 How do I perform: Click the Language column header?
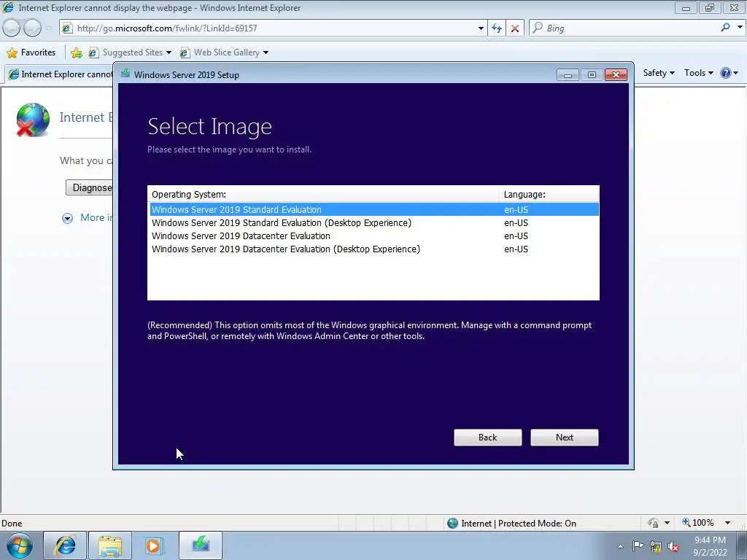pos(549,194)
